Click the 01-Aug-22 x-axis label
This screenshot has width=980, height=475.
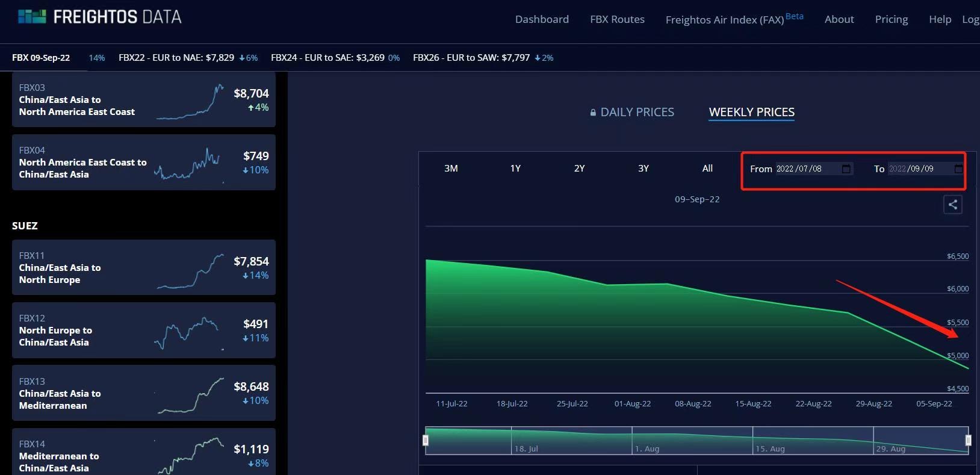pos(633,404)
